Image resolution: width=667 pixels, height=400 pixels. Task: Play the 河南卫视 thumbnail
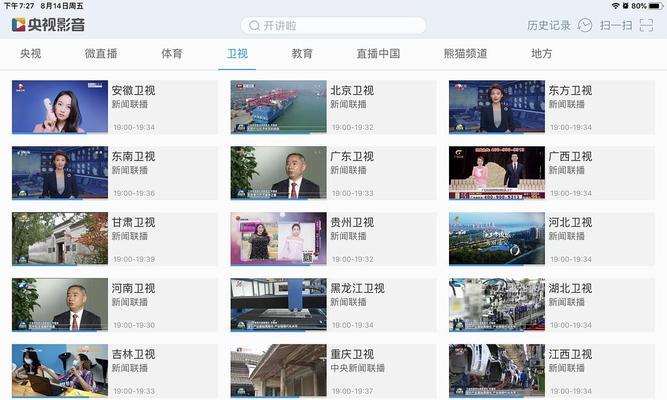[60, 305]
